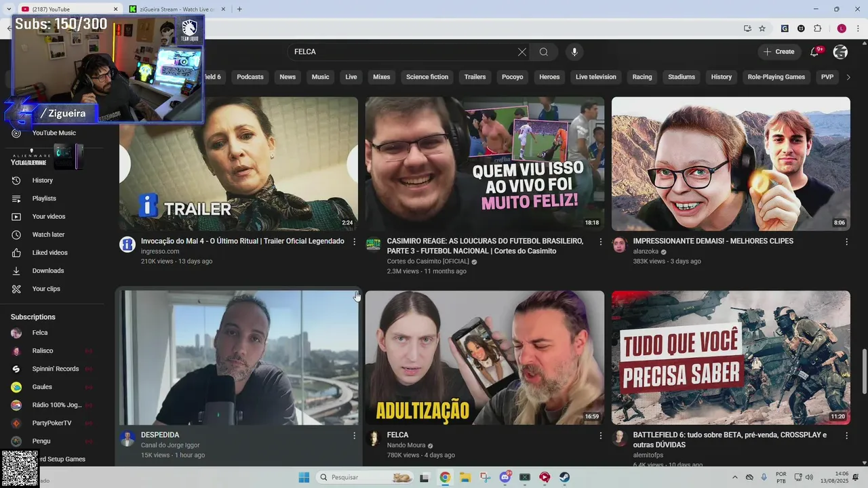Open Chrome three-dot menu
Image resolution: width=868 pixels, height=488 pixels.
point(858,28)
